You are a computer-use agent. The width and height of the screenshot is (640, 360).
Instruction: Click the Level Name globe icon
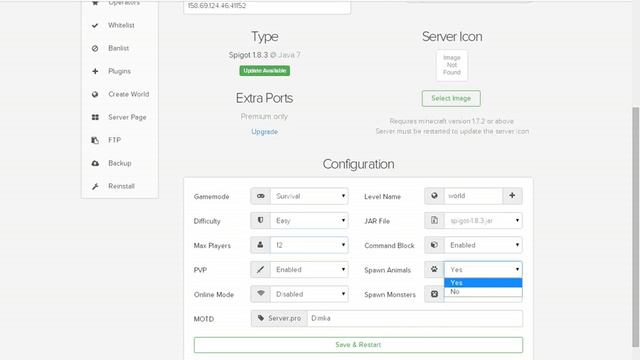(x=434, y=196)
